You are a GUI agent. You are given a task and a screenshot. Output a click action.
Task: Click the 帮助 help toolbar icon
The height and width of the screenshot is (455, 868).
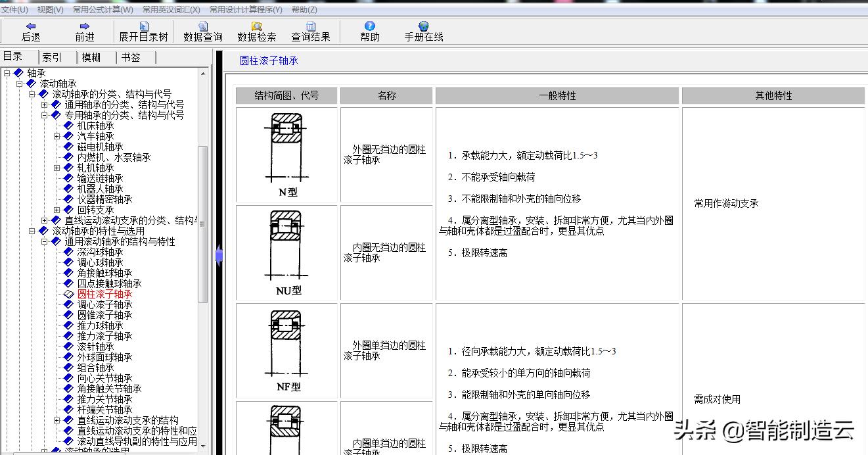coord(369,30)
